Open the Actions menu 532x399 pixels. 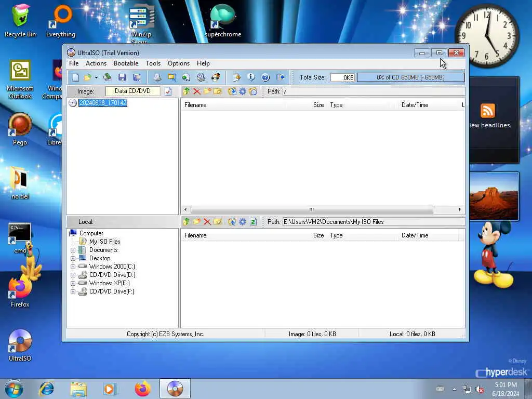[x=96, y=63]
